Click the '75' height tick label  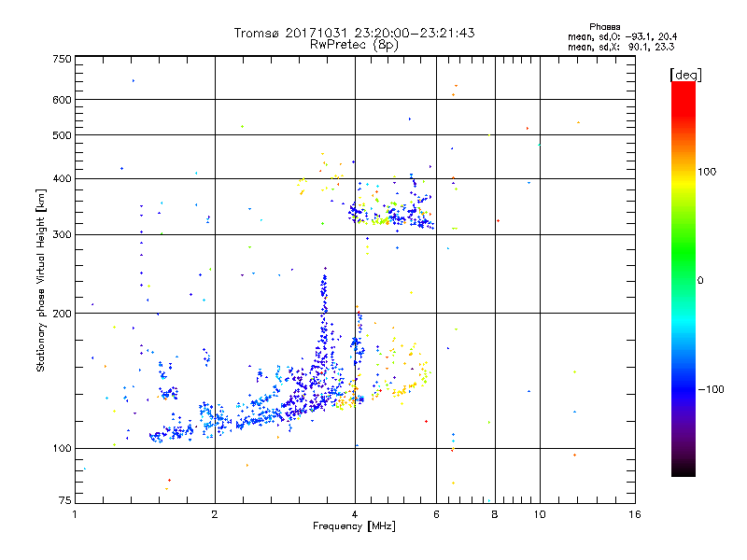[x=65, y=500]
